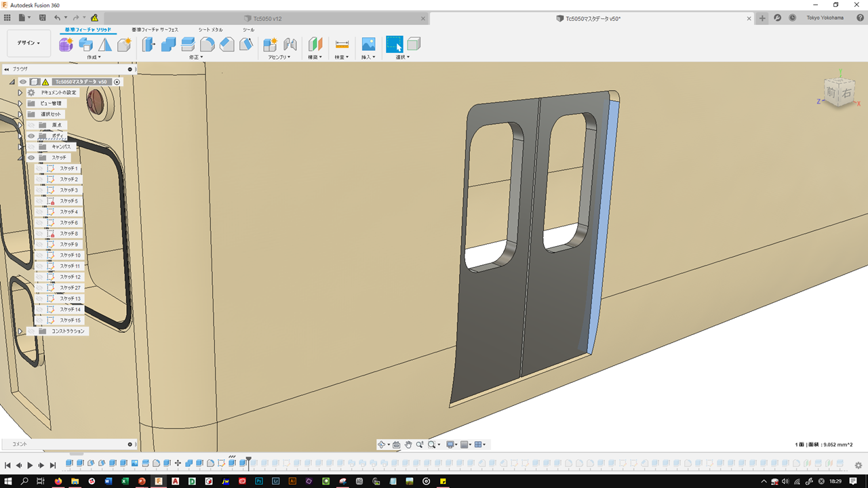Click the Save icon in toolbar
868x488 pixels.
(x=43, y=18)
